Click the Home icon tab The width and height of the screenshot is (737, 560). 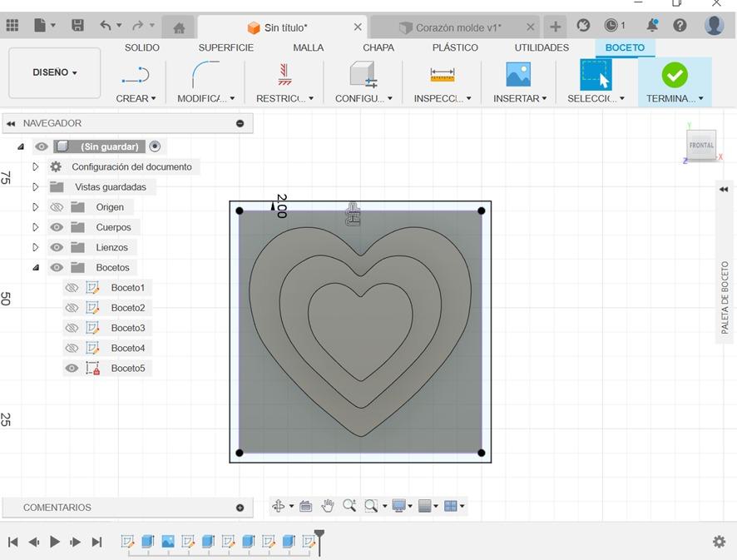179,27
